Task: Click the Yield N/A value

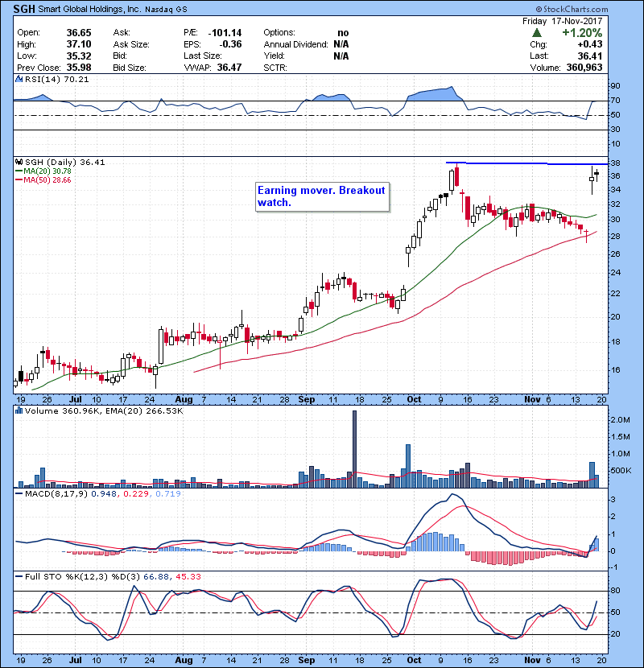Action: pos(341,56)
